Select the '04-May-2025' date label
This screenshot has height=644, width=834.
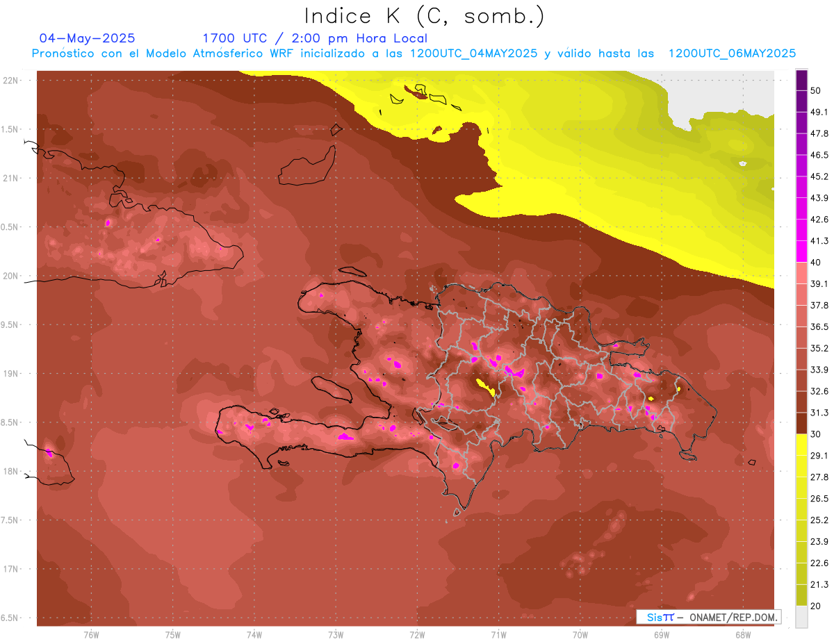[87, 38]
